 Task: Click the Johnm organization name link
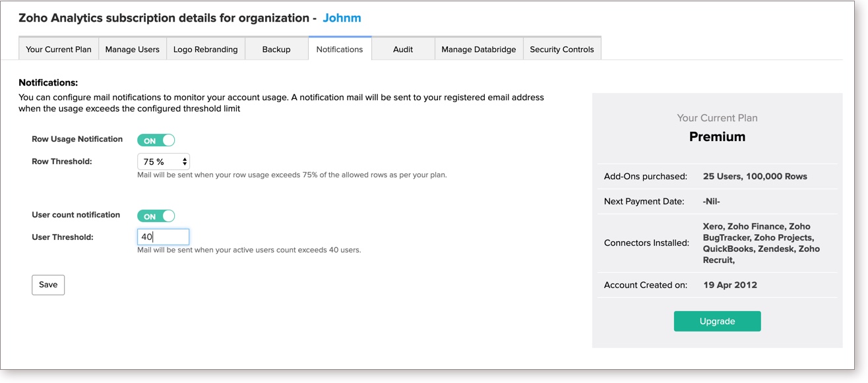(x=342, y=18)
